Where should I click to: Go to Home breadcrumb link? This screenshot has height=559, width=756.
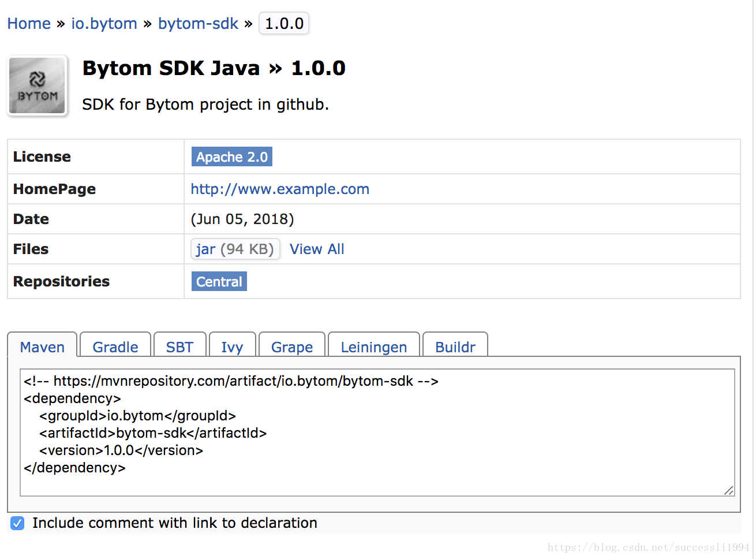click(x=29, y=24)
